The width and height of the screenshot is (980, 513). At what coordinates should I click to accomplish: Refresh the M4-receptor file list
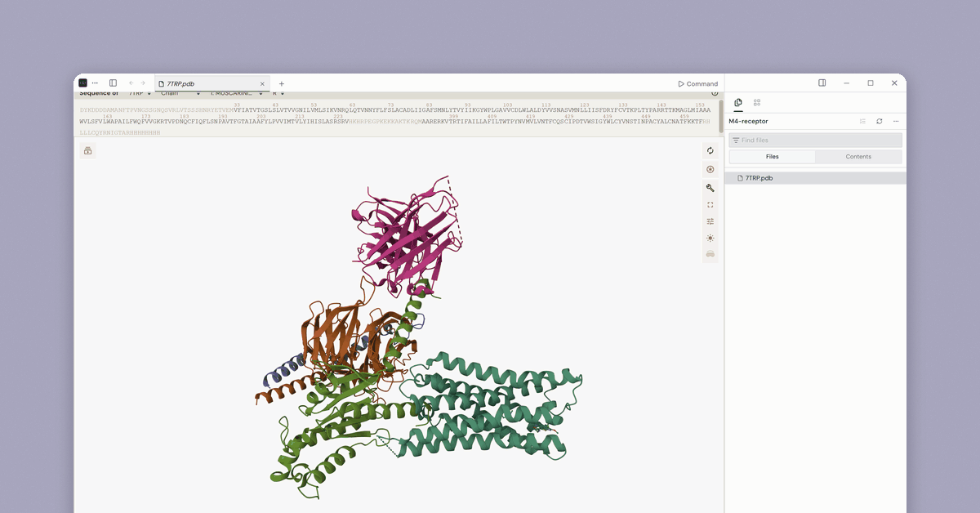click(x=880, y=121)
